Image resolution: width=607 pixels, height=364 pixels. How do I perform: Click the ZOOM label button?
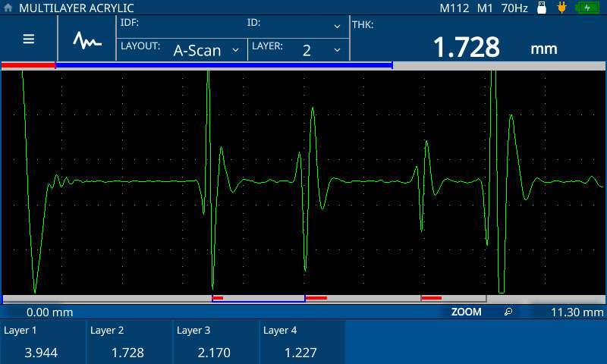[466, 312]
